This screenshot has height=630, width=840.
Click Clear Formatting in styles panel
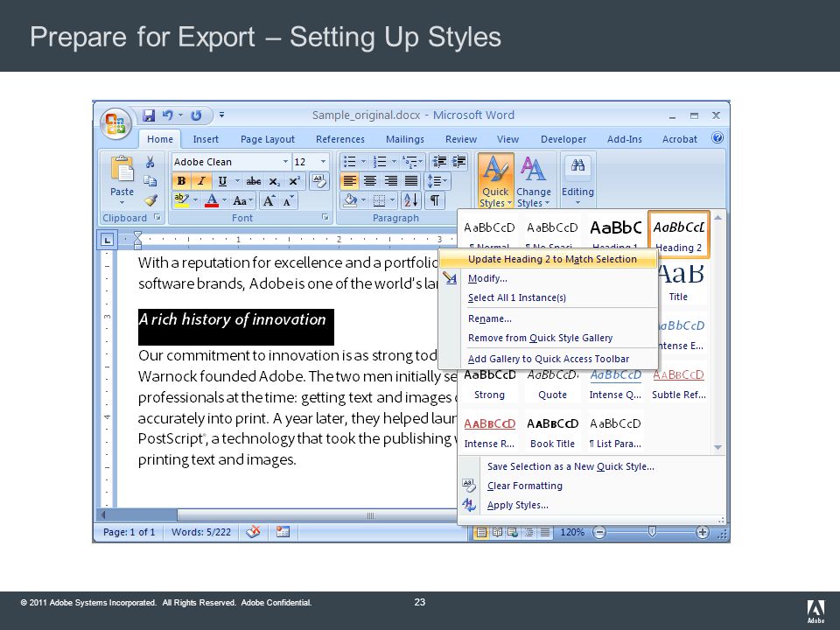(x=525, y=486)
